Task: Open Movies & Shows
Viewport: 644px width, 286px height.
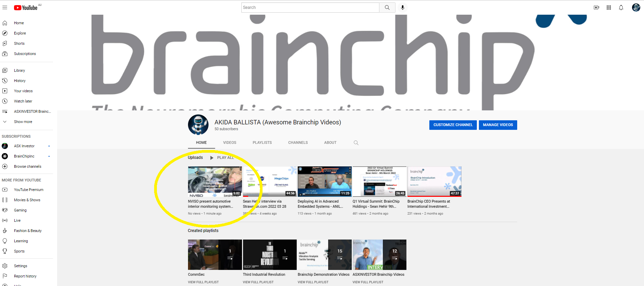Action: pos(27,200)
